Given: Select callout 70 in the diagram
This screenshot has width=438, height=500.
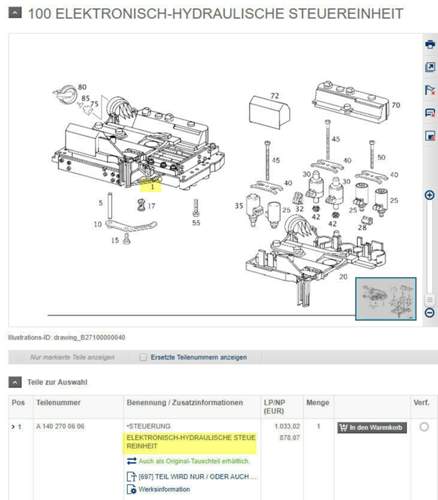Looking at the screenshot, I should [396, 105].
